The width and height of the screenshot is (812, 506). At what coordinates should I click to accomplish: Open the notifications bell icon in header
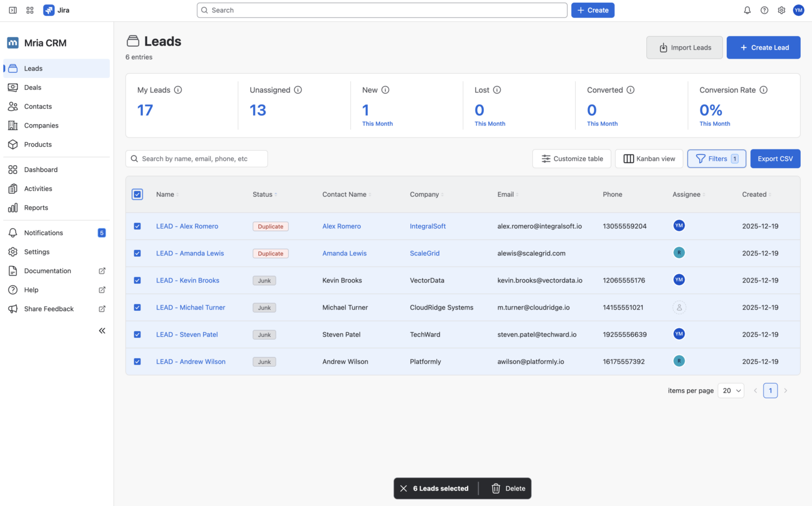[747, 10]
